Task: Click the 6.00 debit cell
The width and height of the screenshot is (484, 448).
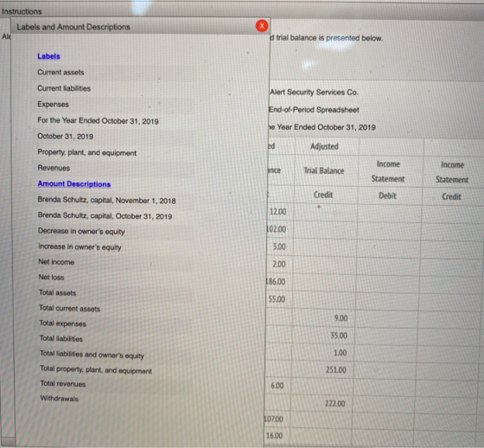Action: coord(277,386)
